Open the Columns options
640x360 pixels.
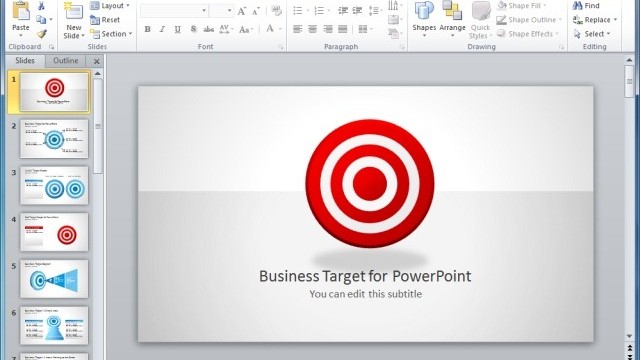click(365, 29)
